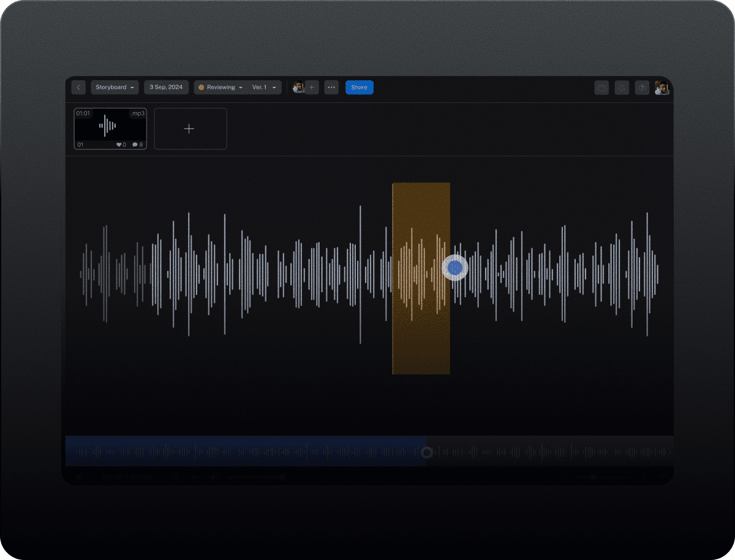
Task: Click the collaborator avatar next to Ver. 1
Action: coord(298,88)
